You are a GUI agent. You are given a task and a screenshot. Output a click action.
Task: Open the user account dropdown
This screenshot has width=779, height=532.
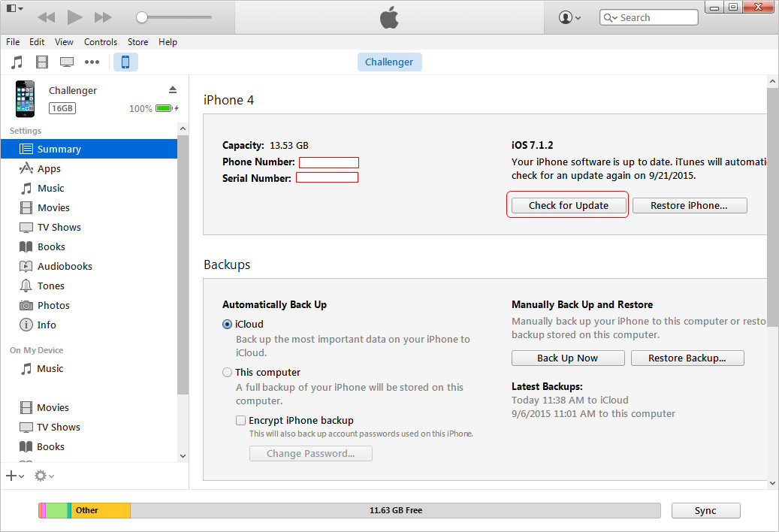[570, 17]
